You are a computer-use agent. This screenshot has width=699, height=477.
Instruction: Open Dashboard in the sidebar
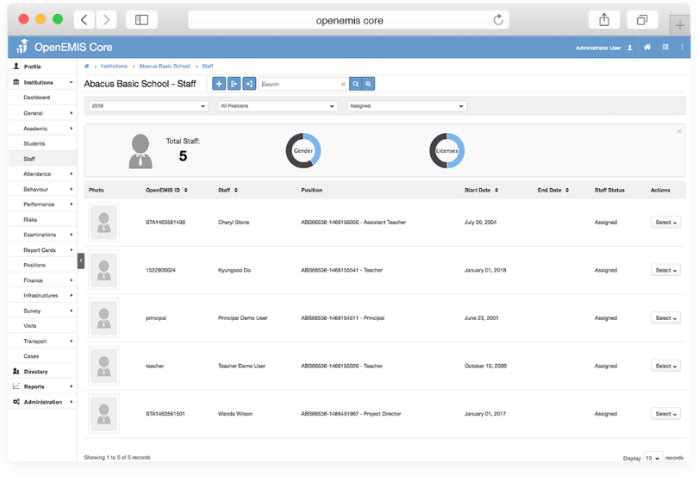43,97
